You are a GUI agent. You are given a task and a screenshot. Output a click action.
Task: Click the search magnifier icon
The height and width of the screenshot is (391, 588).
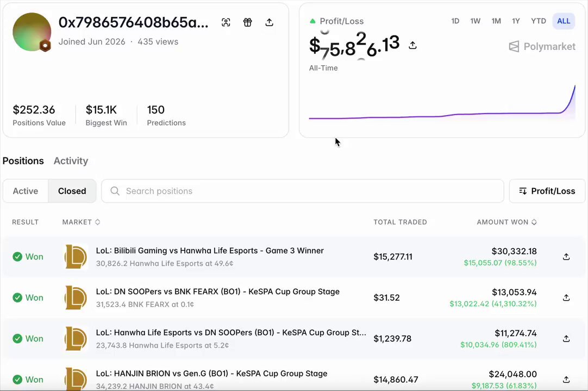pyautogui.click(x=115, y=191)
